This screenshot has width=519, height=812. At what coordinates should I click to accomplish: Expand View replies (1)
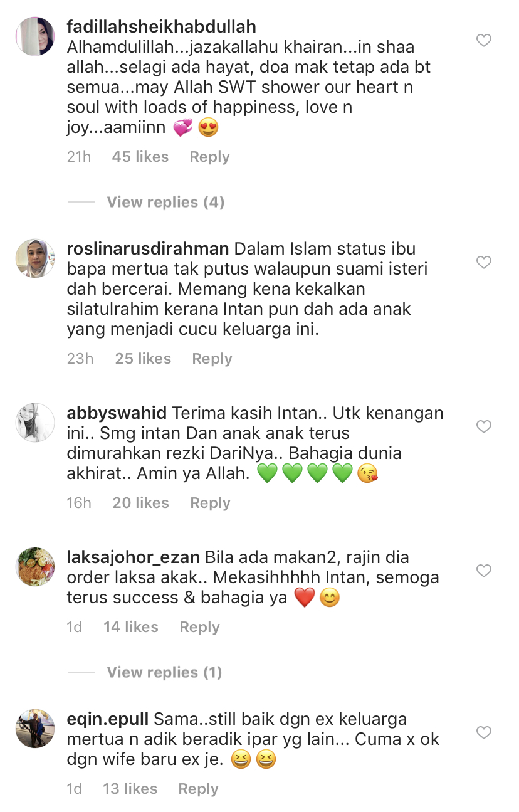(164, 672)
